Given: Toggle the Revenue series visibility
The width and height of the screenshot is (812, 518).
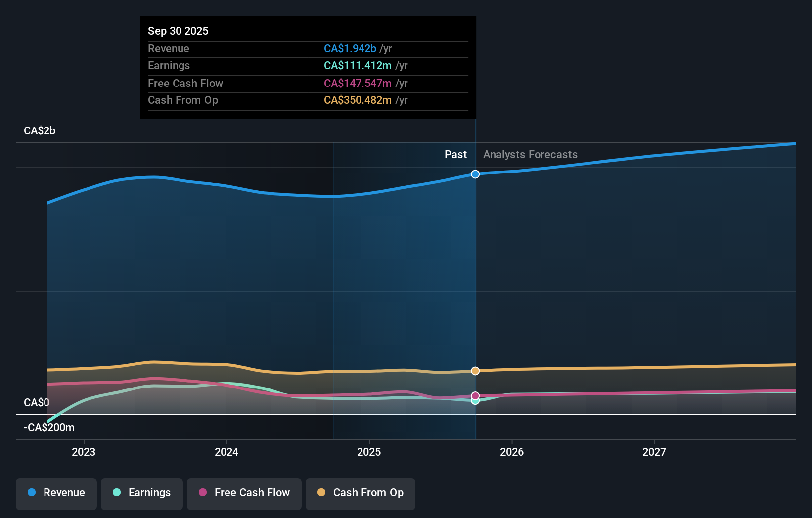Looking at the screenshot, I should coord(56,493).
